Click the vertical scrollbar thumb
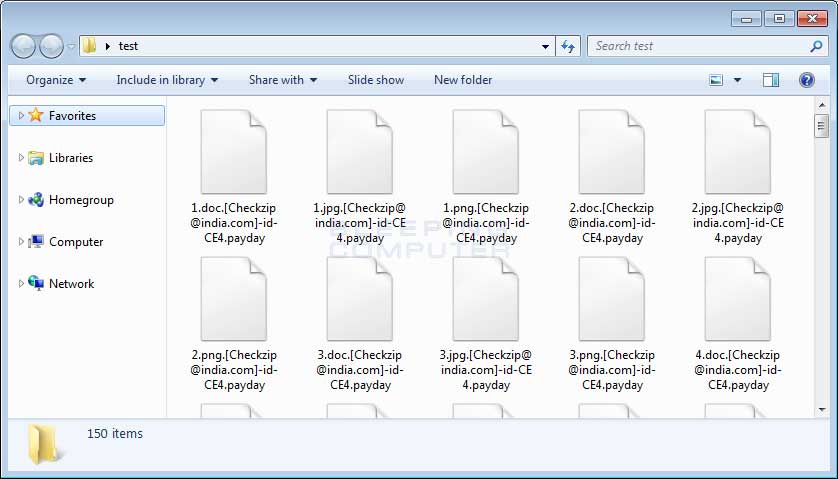This screenshot has height=479, width=838. [821, 126]
